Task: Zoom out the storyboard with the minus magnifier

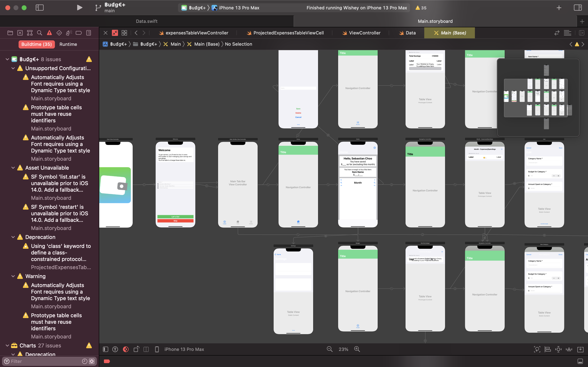Action: (x=330, y=349)
